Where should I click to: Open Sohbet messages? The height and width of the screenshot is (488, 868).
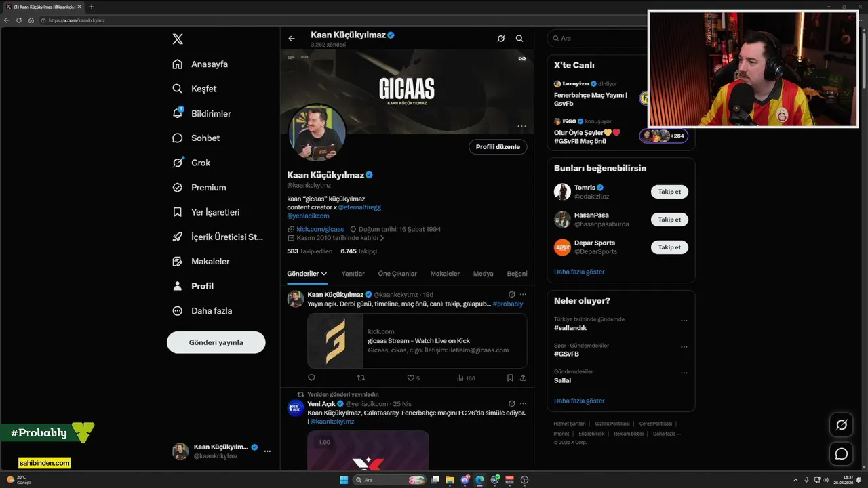point(196,138)
